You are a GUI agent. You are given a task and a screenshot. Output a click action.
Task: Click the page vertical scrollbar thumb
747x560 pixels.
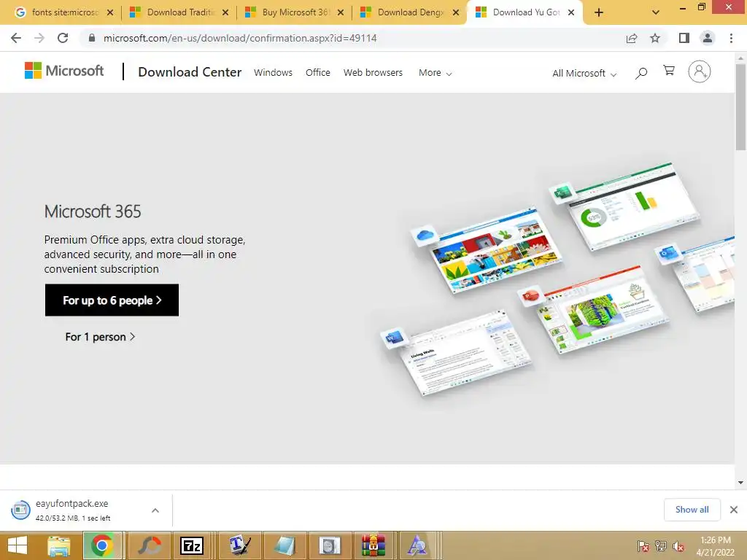pos(740,106)
